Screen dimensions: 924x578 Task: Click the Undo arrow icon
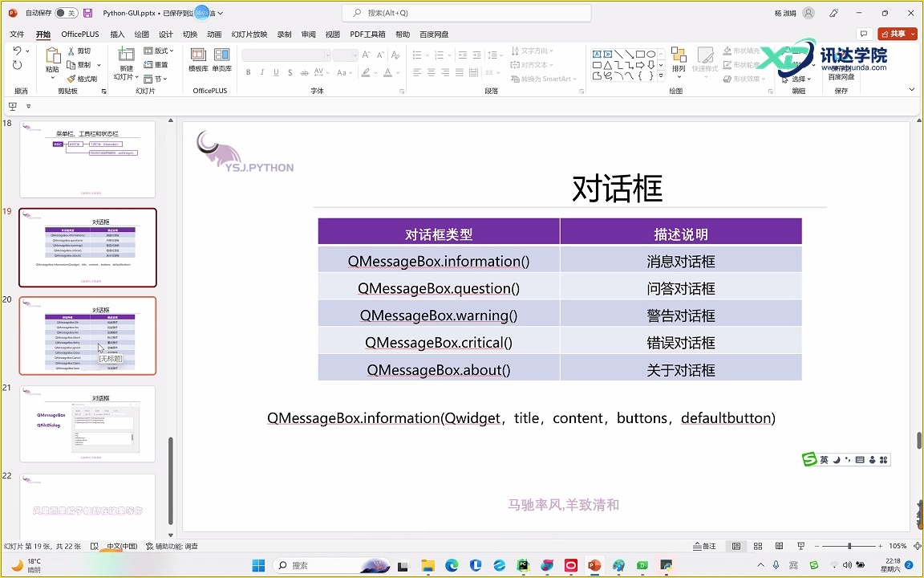[x=18, y=51]
